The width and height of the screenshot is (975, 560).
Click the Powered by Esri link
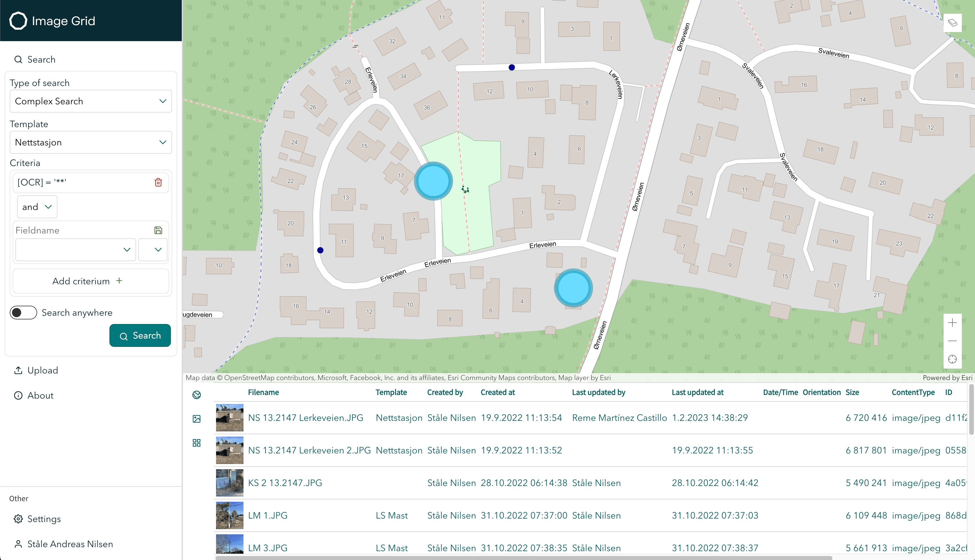point(947,378)
